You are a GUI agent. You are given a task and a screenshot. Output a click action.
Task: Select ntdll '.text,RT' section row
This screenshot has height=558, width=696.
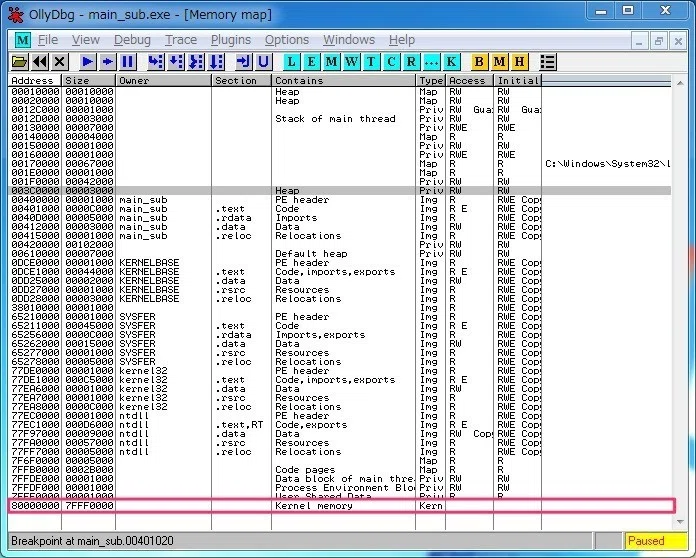tap(340, 425)
